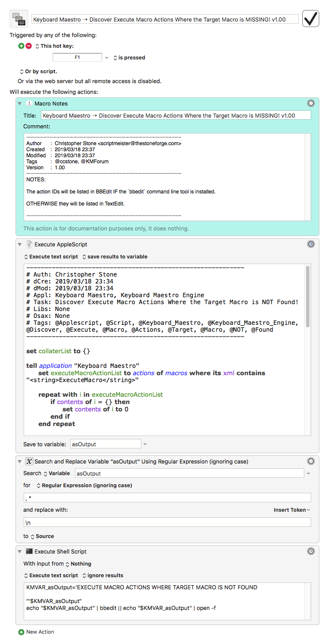The image size is (328, 644).
Task: Open the Macro Notes gear menu
Action: pos(311,103)
